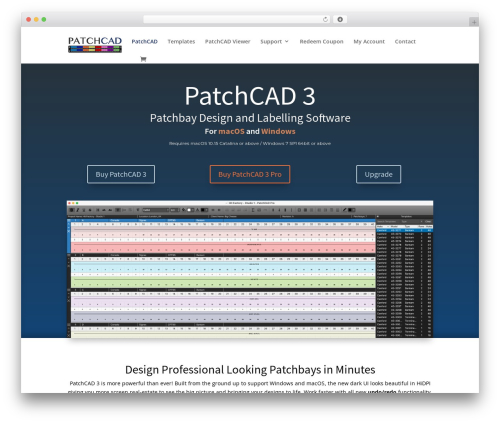The width and height of the screenshot is (500, 423).
Task: Click the PatchCAD logo
Action: click(x=95, y=44)
